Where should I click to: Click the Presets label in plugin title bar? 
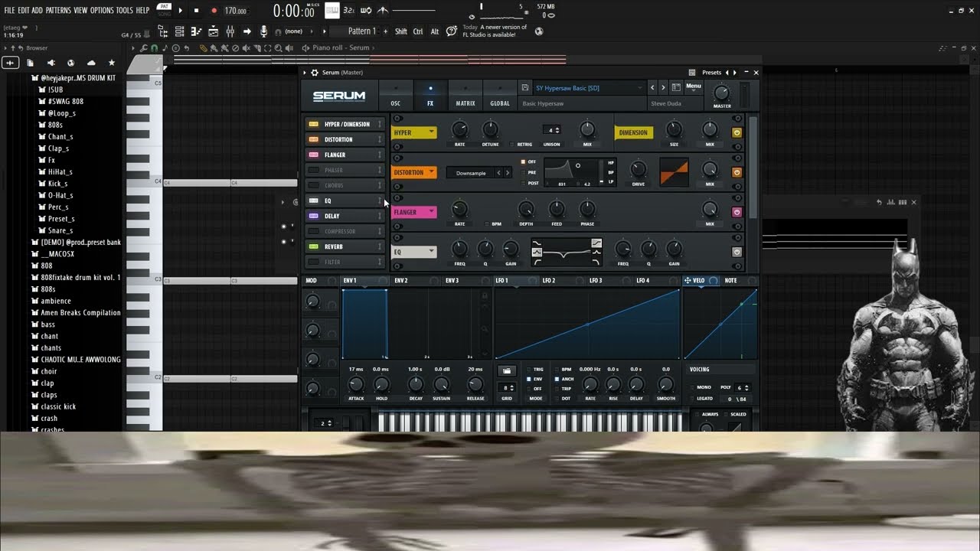pos(711,73)
